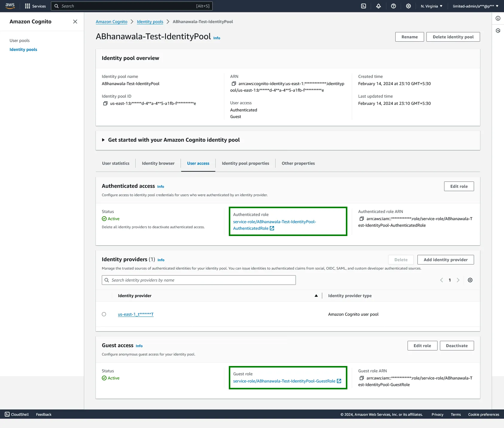Image resolution: width=504 pixels, height=428 pixels.
Task: Switch to the Identity browser tab
Action: pos(158,163)
